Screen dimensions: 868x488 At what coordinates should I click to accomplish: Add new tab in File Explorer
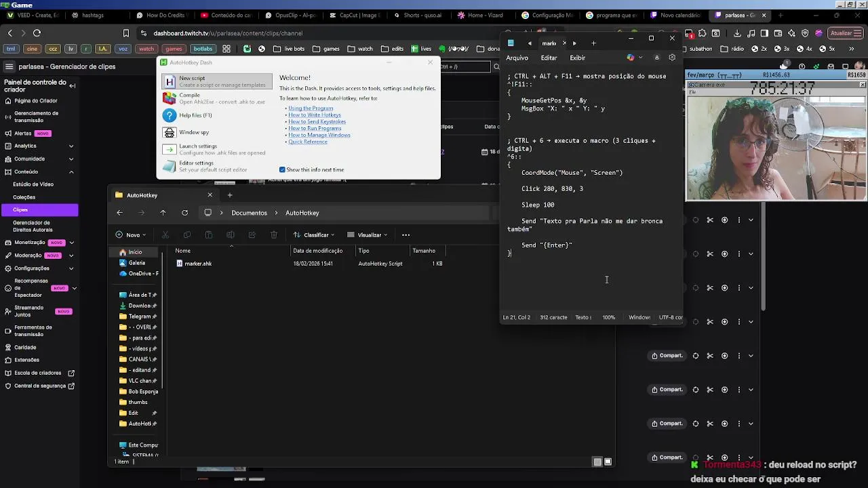230,195
